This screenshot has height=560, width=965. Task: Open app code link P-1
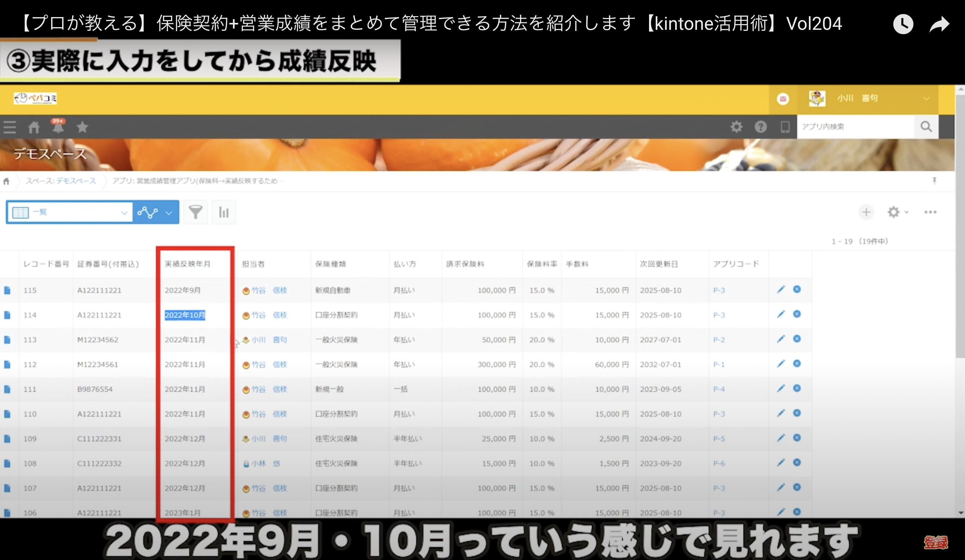(719, 364)
